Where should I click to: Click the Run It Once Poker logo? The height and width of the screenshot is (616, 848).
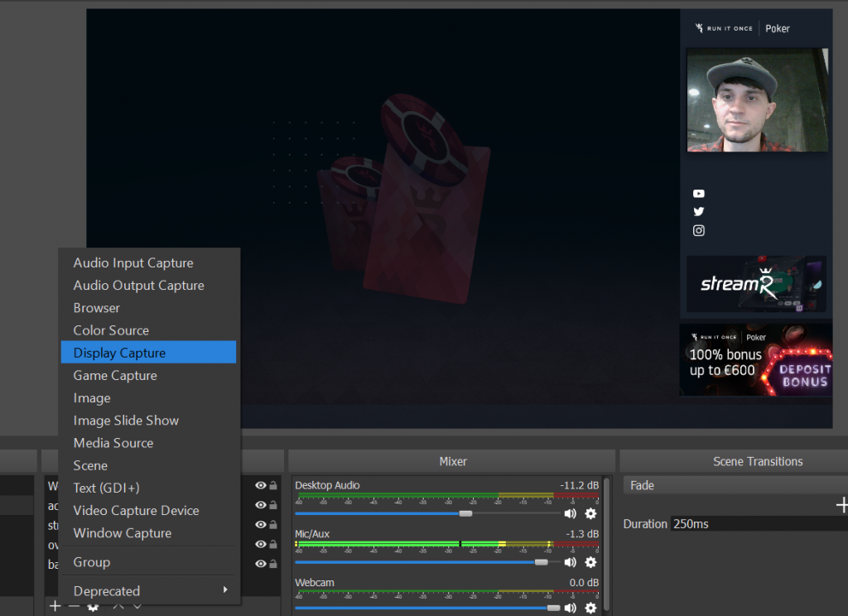(x=743, y=28)
